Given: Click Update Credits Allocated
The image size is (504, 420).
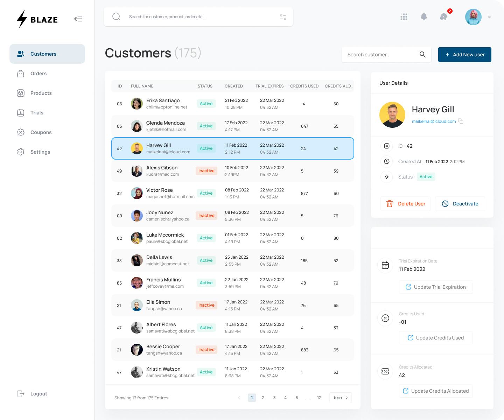Looking at the screenshot, I should (x=436, y=391).
